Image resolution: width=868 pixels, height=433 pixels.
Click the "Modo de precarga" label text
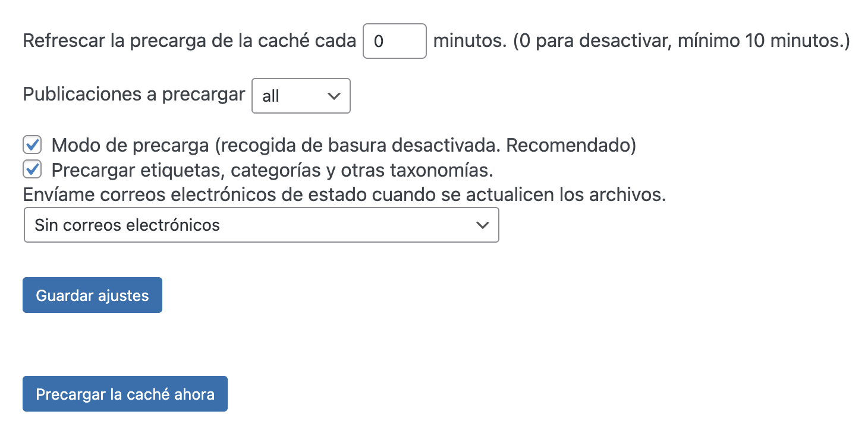(x=344, y=145)
